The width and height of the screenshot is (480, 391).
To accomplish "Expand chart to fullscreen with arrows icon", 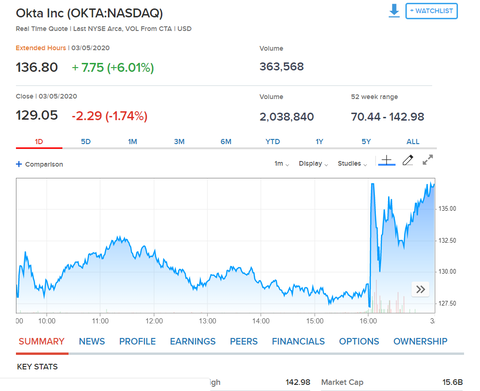I will [428, 160].
